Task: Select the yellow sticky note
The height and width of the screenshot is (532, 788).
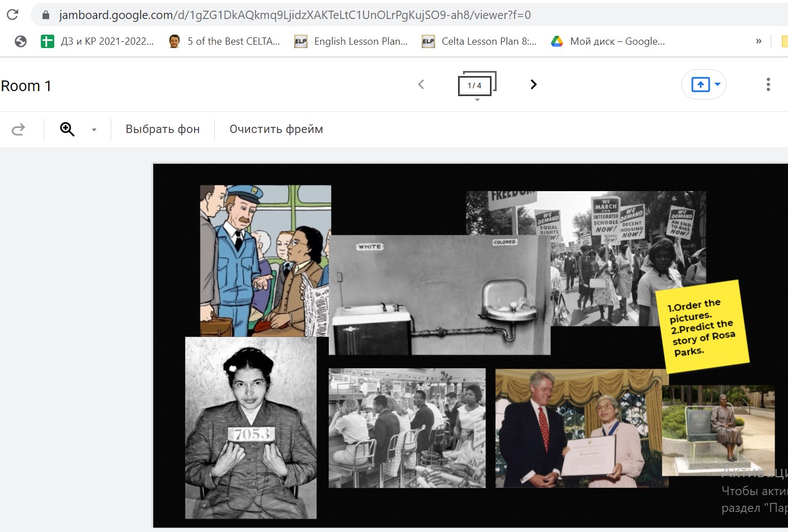Action: click(702, 327)
